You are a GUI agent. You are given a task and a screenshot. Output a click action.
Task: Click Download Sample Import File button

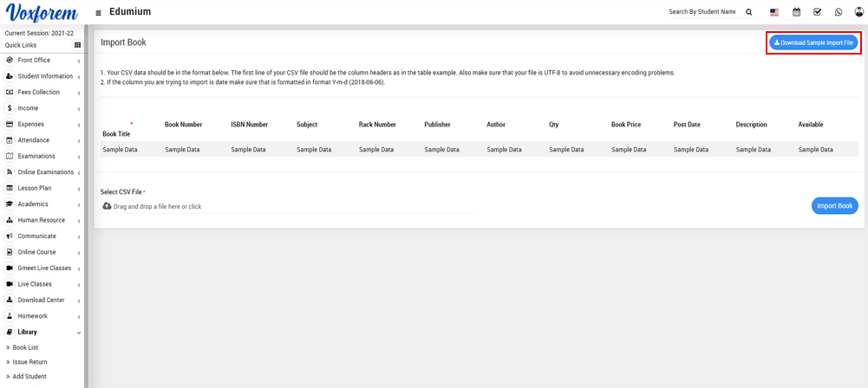[x=813, y=42]
